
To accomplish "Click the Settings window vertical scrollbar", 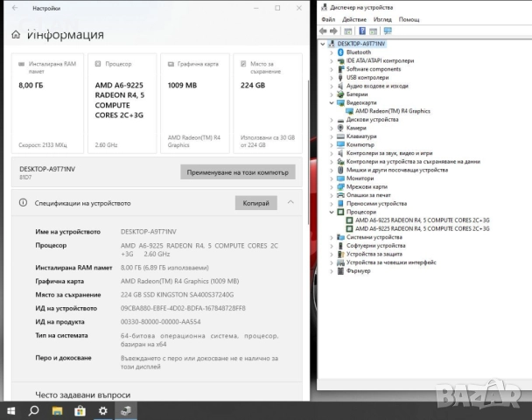I will coord(308,151).
